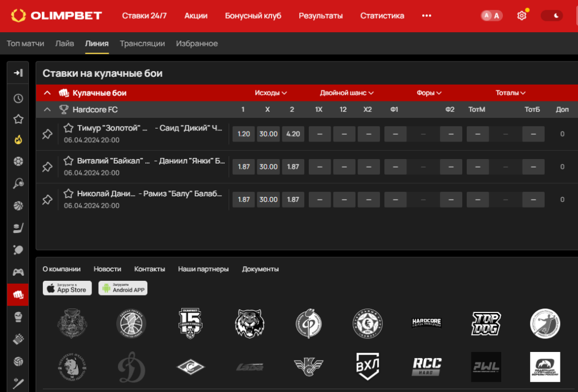
Task: Click the OLIMPBET logo
Action: [56, 15]
